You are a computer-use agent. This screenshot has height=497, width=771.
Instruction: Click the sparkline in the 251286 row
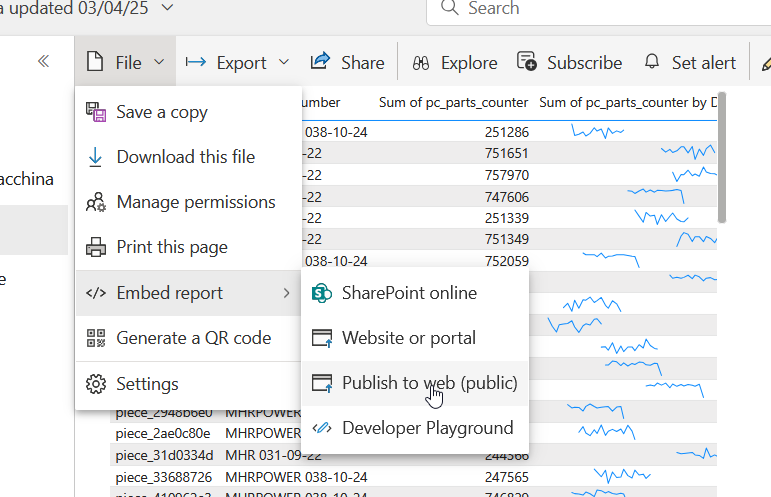coord(597,131)
